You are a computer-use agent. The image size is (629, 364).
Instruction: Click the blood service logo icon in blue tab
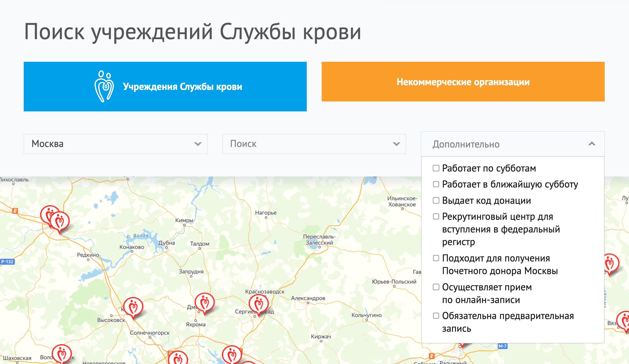pos(104,86)
